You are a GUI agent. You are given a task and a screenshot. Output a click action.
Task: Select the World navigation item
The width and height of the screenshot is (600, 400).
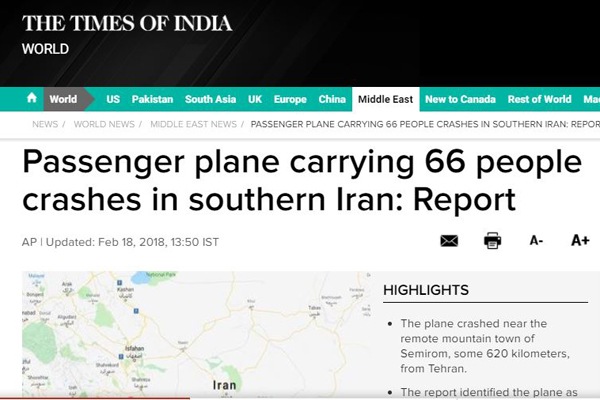point(63,99)
